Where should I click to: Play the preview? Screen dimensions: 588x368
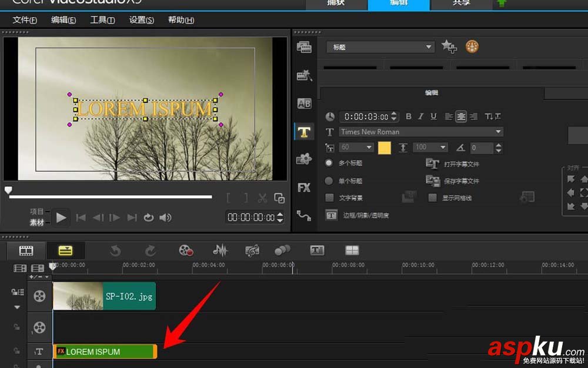tap(61, 218)
